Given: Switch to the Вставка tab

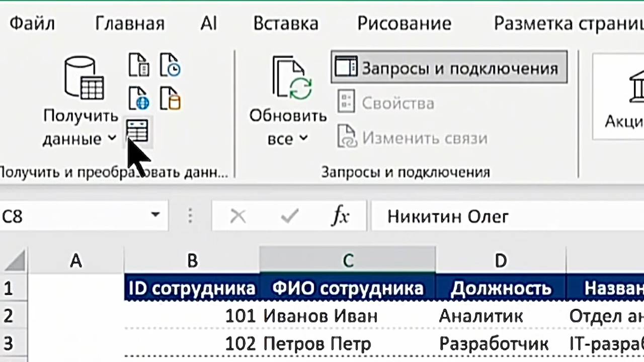Looking at the screenshot, I should click(285, 24).
